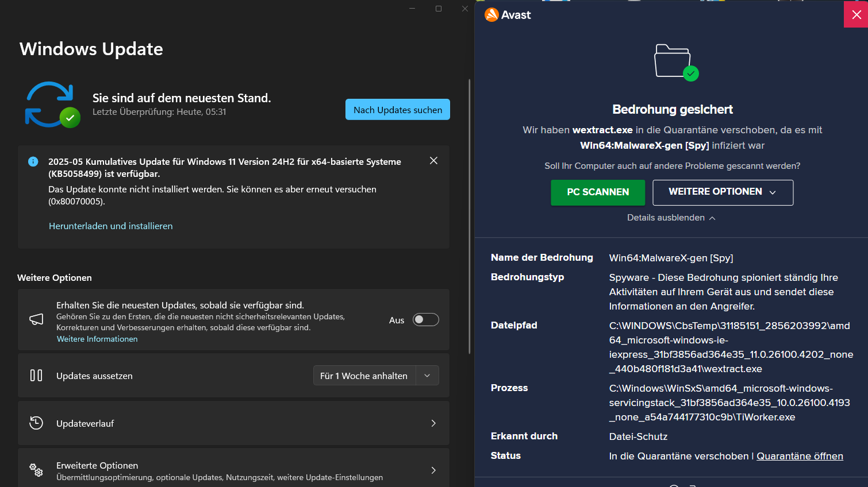This screenshot has width=868, height=487.
Task: Collapse details with Details ausblenden
Action: (671, 218)
